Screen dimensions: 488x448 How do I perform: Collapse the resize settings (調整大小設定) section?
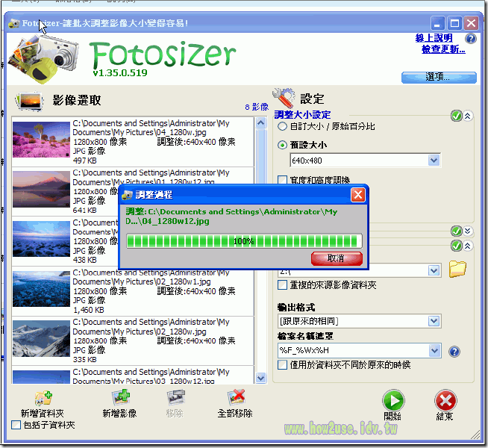467,116
